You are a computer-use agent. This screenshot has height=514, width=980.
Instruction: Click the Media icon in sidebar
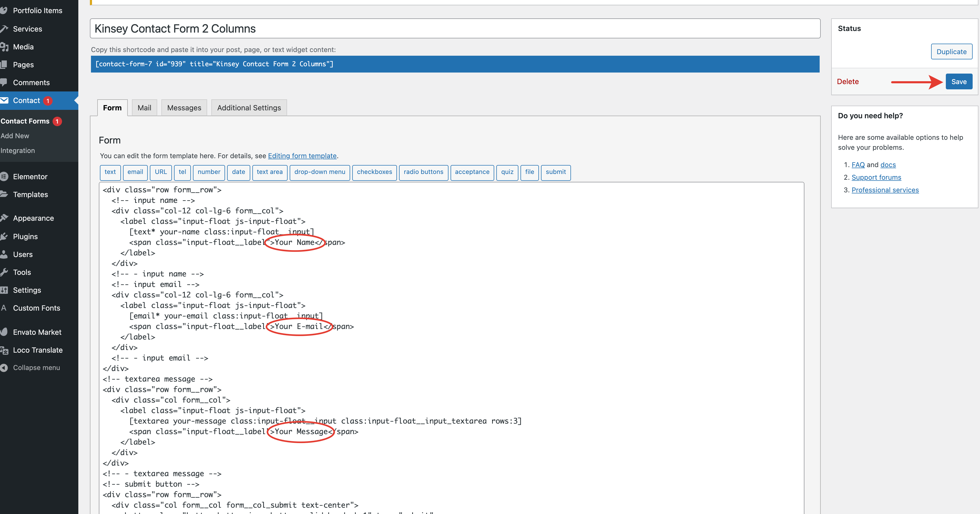click(x=4, y=47)
